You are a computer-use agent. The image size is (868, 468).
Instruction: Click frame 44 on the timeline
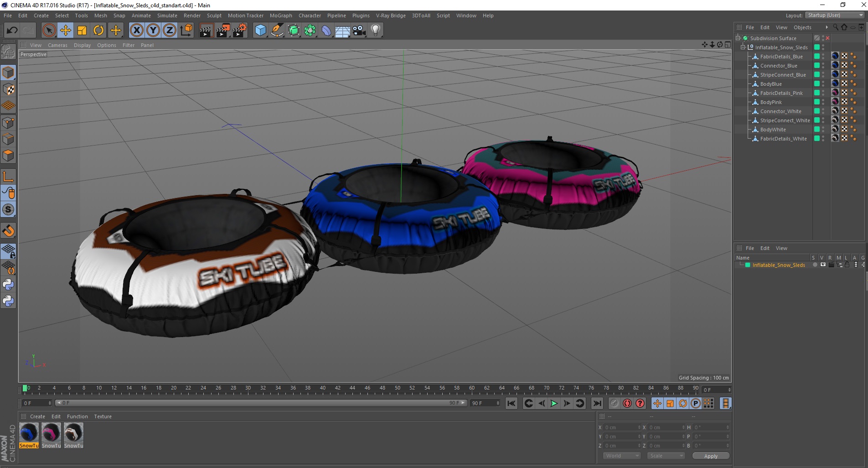click(x=352, y=389)
